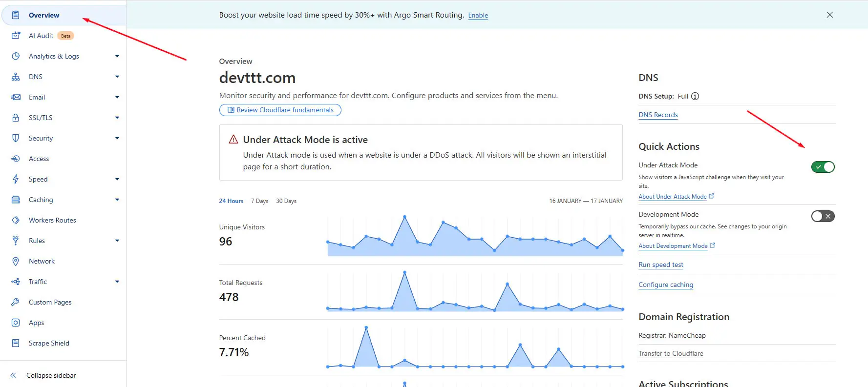
Task: Open the Scrape Shield menu item
Action: pos(63,343)
